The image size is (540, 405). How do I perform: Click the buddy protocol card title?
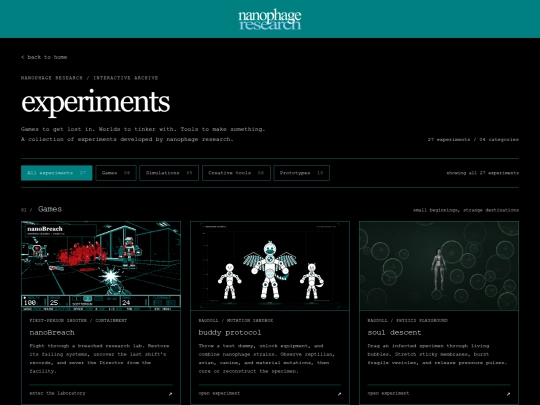(x=230, y=333)
